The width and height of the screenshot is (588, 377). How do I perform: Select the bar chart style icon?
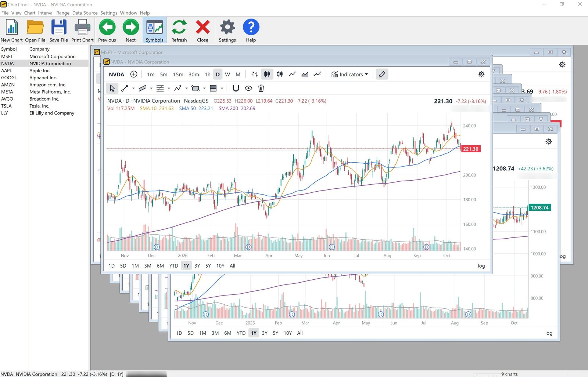point(254,74)
